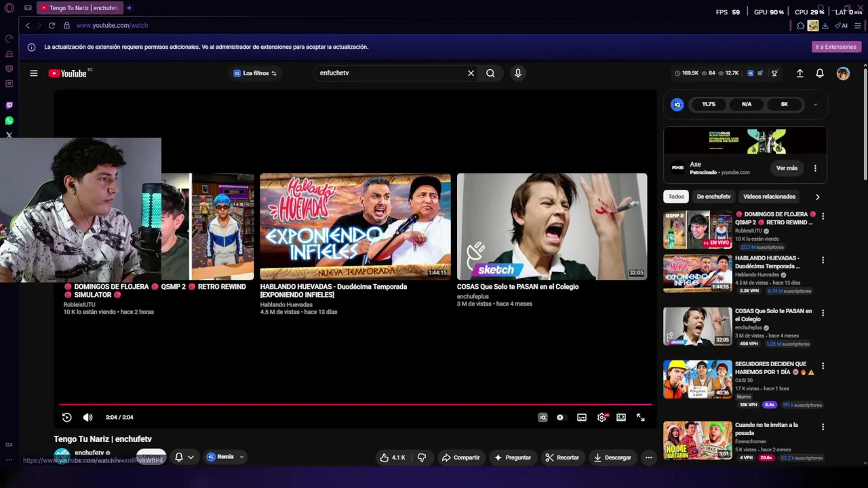
Task: Click the Descargar download button
Action: (x=612, y=457)
